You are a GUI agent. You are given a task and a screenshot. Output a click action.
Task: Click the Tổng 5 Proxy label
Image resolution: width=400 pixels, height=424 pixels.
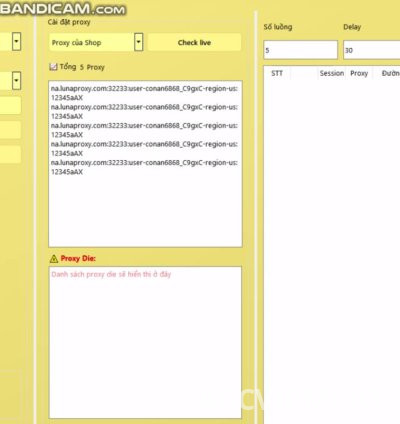82,67
